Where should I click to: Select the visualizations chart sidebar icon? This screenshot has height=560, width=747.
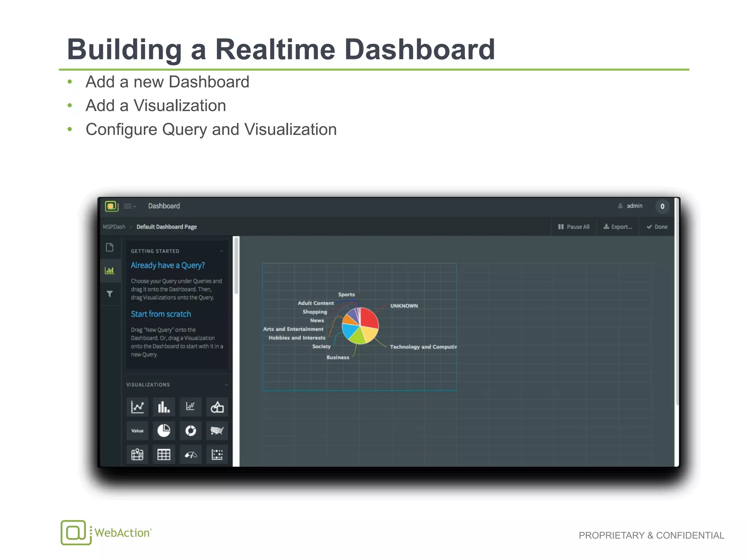point(109,271)
